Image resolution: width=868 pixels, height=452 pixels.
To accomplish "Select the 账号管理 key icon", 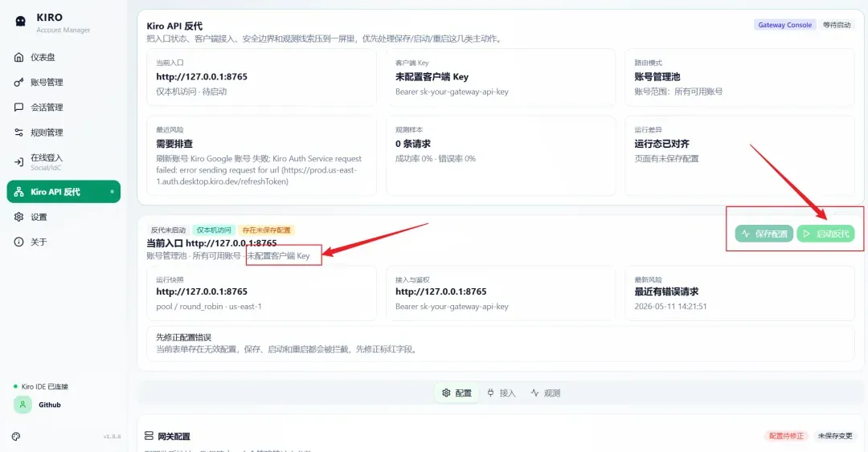I will pyautogui.click(x=18, y=82).
